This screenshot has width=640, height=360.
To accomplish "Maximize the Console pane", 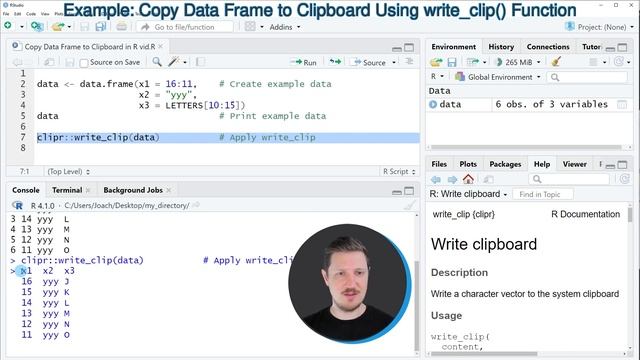I will click(x=409, y=191).
